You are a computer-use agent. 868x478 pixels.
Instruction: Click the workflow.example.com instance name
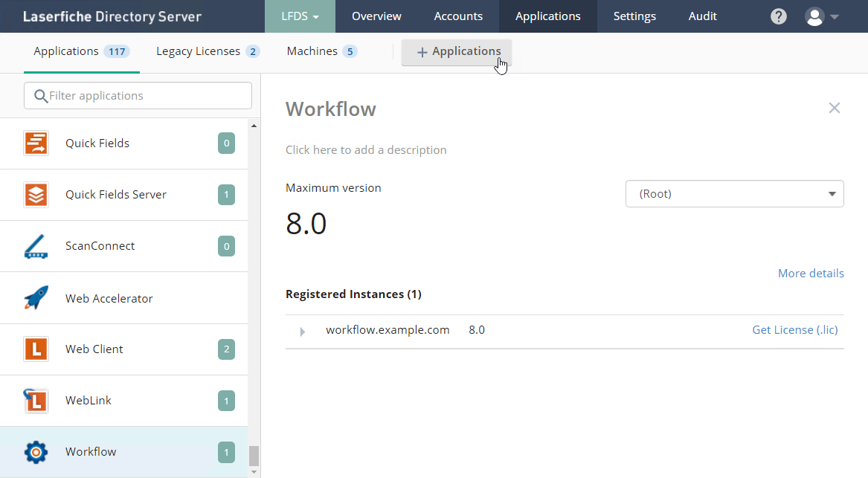(388, 330)
